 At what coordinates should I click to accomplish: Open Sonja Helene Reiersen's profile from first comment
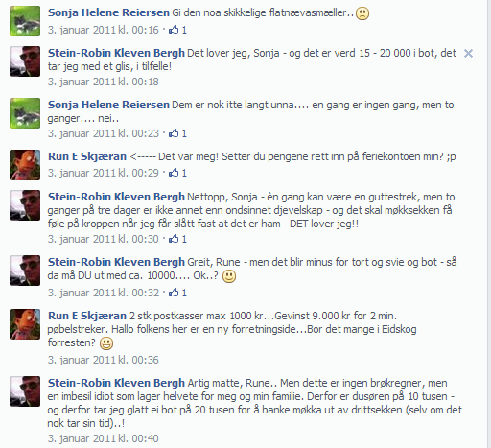point(108,12)
